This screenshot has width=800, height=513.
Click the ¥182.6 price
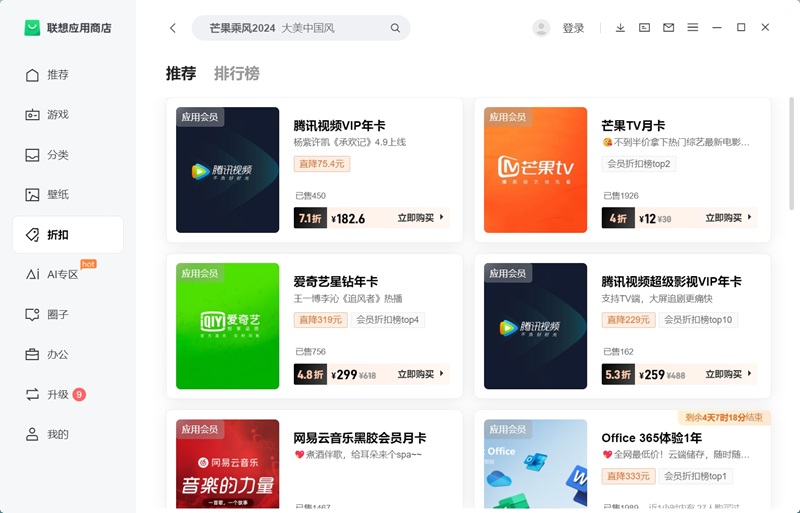pos(348,219)
